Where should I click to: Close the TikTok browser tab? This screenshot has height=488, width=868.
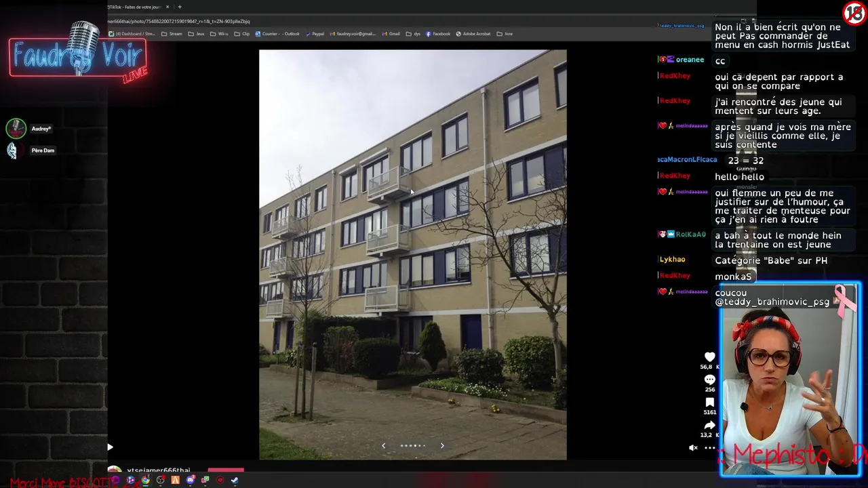(167, 7)
